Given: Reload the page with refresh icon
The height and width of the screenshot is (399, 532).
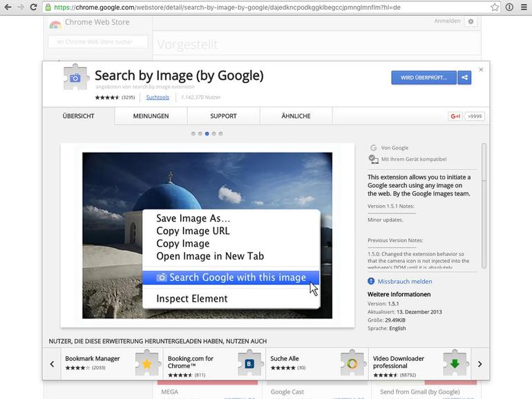Looking at the screenshot, I should click(33, 7).
